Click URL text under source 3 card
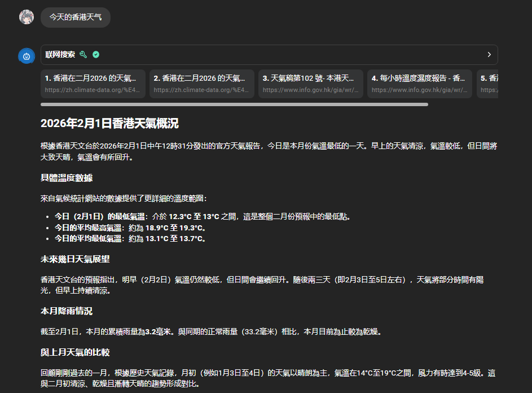 (x=310, y=90)
